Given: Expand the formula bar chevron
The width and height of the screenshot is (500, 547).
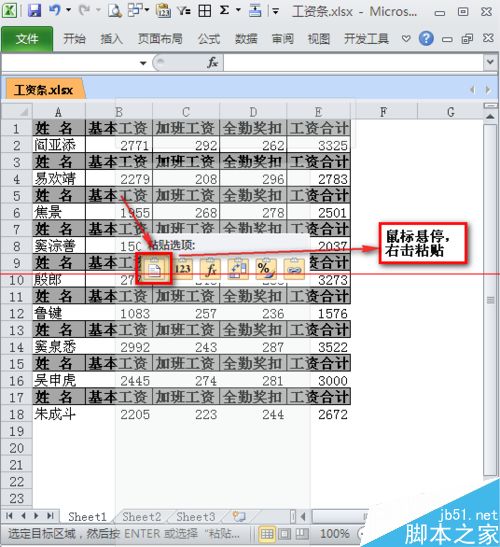Looking at the screenshot, I should [x=490, y=62].
